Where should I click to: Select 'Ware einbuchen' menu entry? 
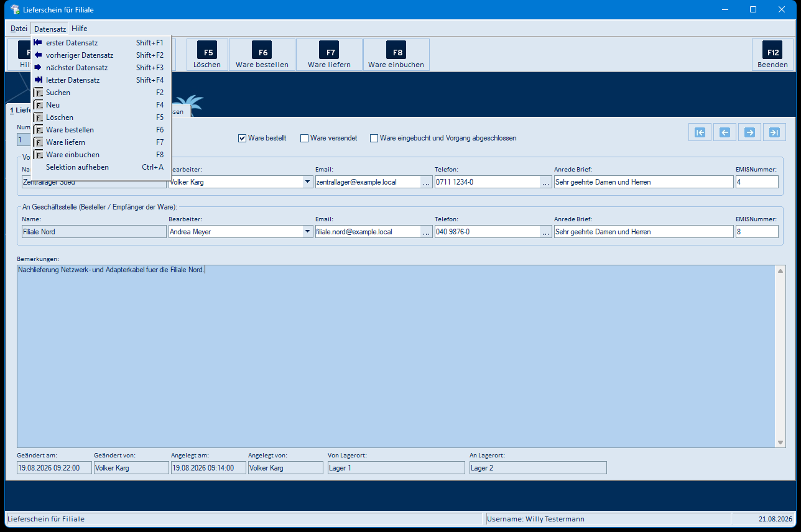click(x=101, y=155)
